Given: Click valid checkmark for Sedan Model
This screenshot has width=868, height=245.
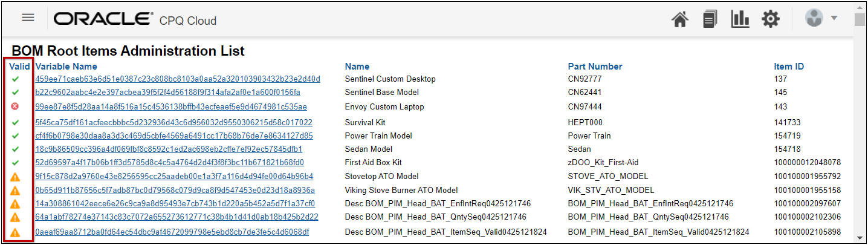Looking at the screenshot, I should click(16, 149).
